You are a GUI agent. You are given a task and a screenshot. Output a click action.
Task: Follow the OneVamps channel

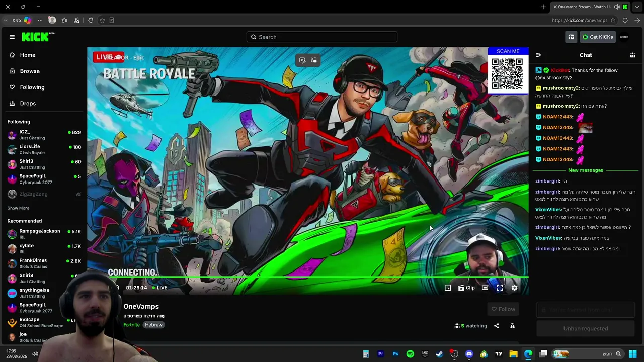pyautogui.click(x=503, y=309)
